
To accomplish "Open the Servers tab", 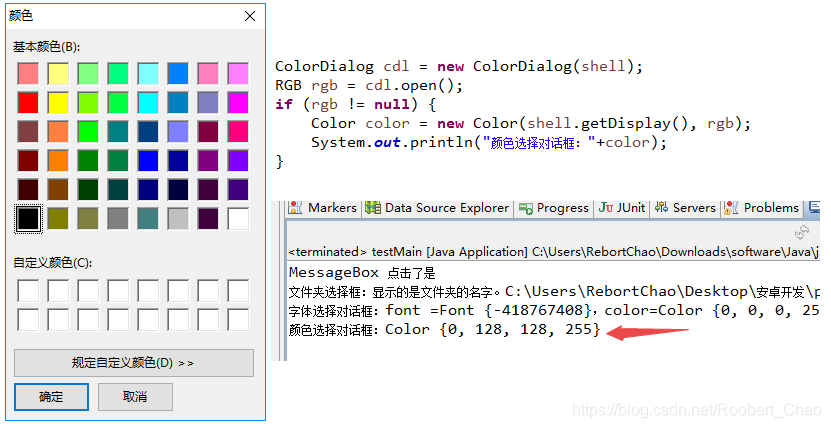I will [x=685, y=208].
